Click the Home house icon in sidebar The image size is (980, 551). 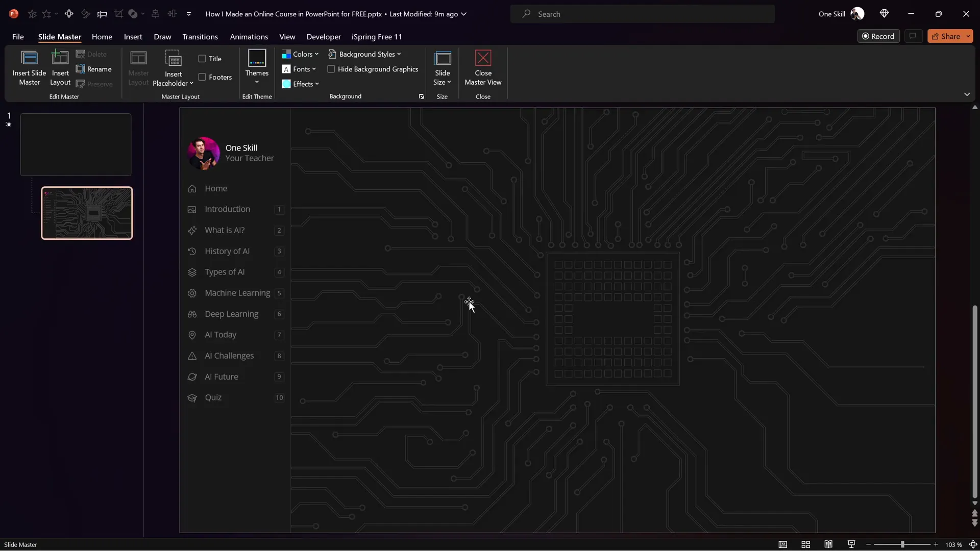point(192,189)
